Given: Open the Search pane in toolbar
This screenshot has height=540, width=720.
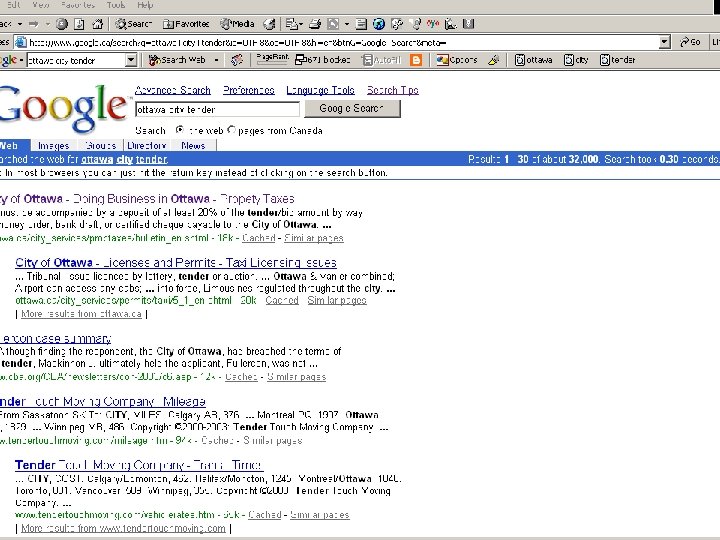Looking at the screenshot, I should (x=134, y=24).
